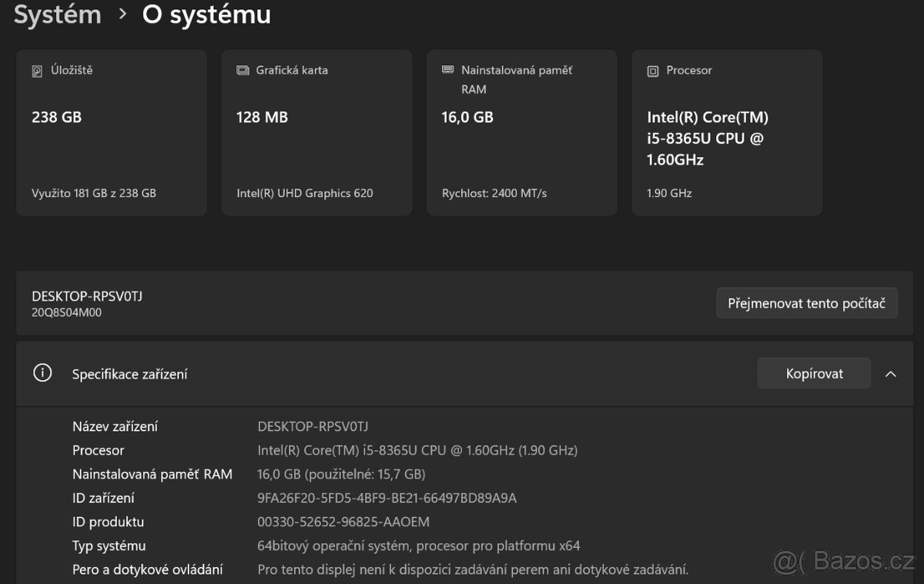Click the storage drive icon on Úložiště card
Image resolution: width=924 pixels, height=584 pixels.
pyautogui.click(x=38, y=70)
